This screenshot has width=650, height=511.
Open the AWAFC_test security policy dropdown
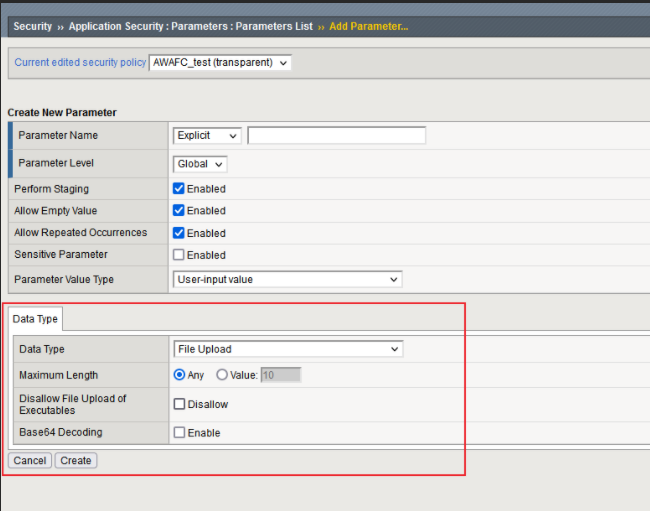pos(220,62)
